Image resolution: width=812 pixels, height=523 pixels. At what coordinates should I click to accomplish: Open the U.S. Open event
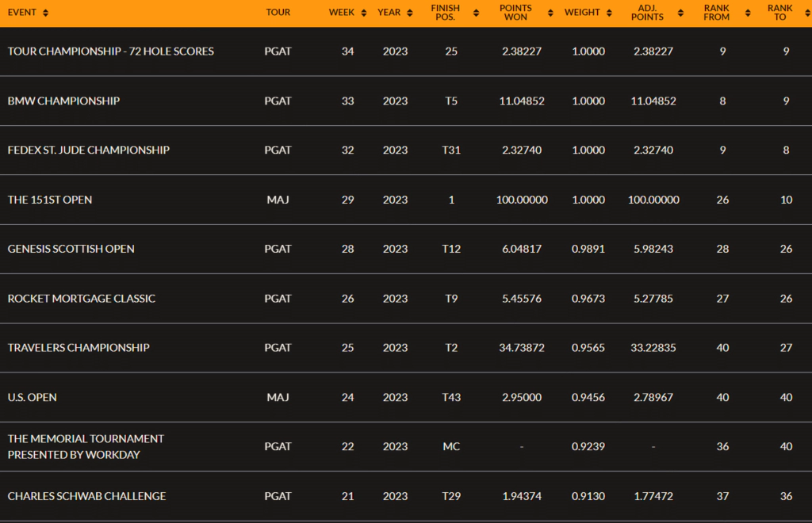coord(32,397)
